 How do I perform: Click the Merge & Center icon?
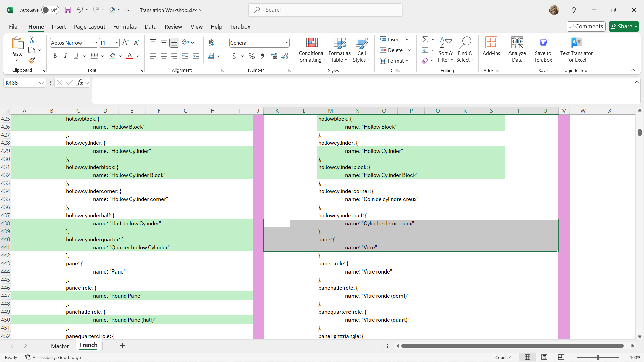(x=211, y=56)
